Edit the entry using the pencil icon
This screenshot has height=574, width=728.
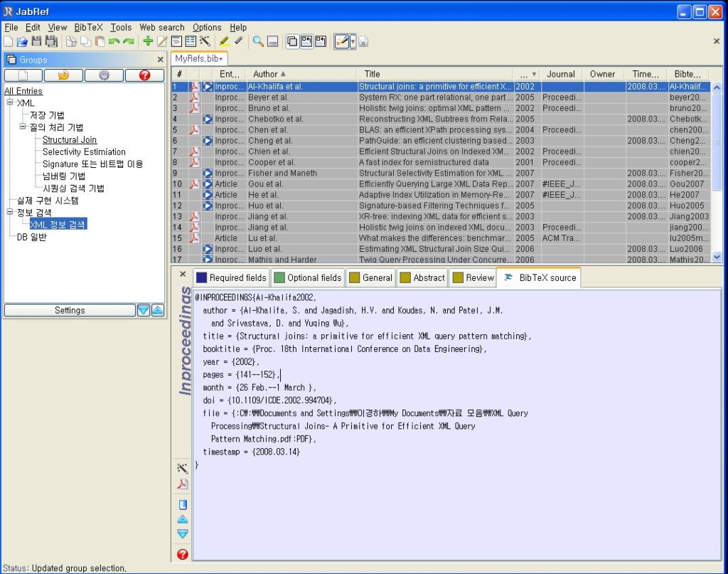pyautogui.click(x=162, y=42)
